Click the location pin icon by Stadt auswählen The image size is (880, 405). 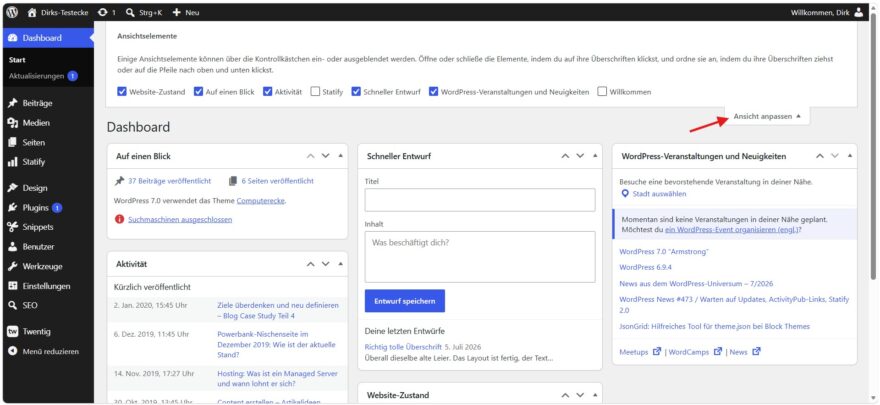(x=625, y=194)
